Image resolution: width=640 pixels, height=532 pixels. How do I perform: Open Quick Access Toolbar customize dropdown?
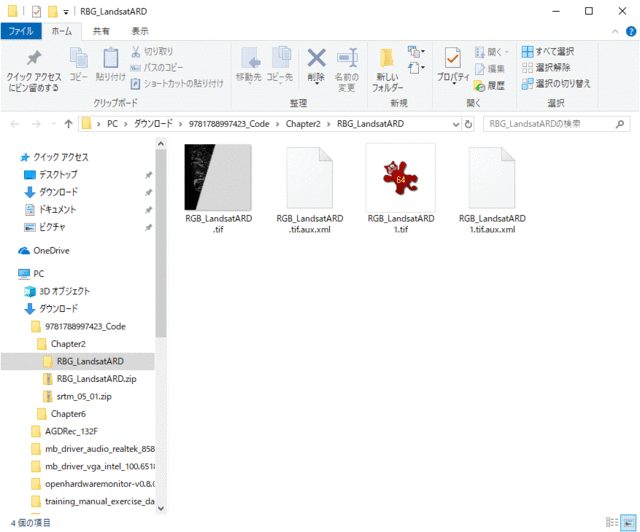pos(66,12)
